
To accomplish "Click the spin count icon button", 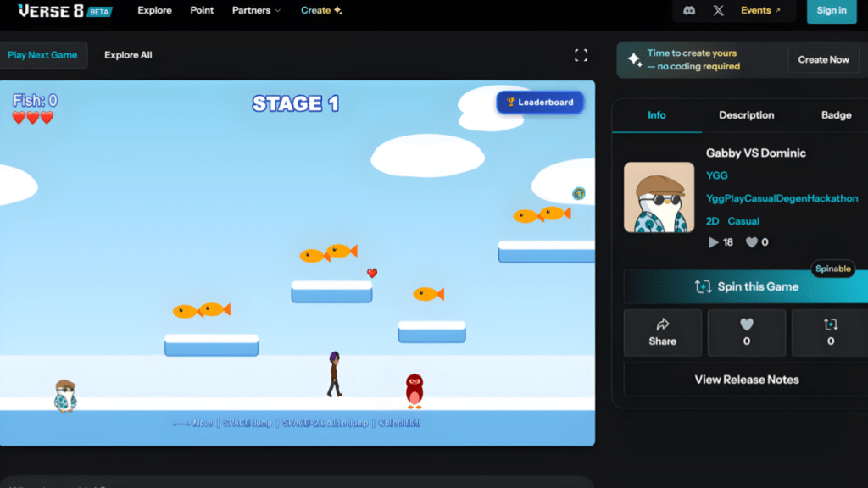I will pyautogui.click(x=830, y=332).
